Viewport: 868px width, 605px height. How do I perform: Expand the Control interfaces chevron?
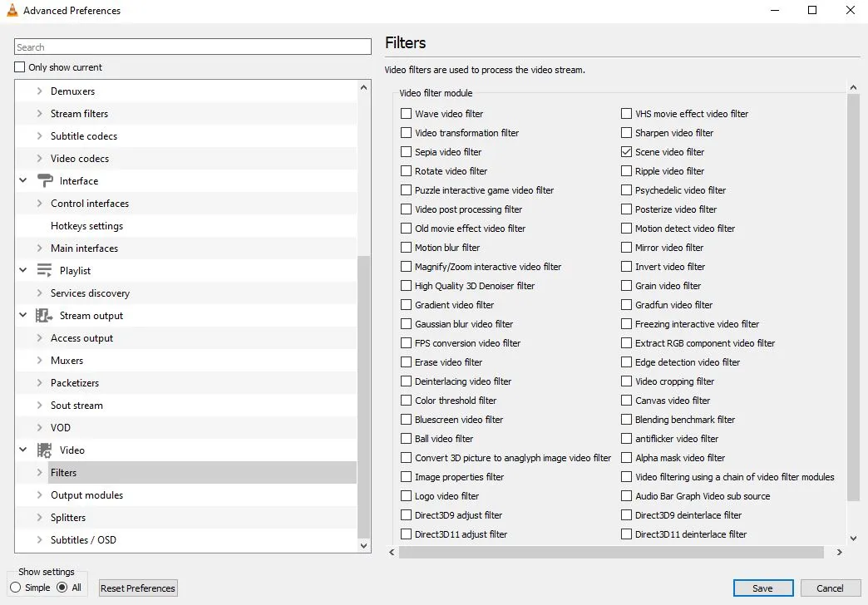pos(39,203)
